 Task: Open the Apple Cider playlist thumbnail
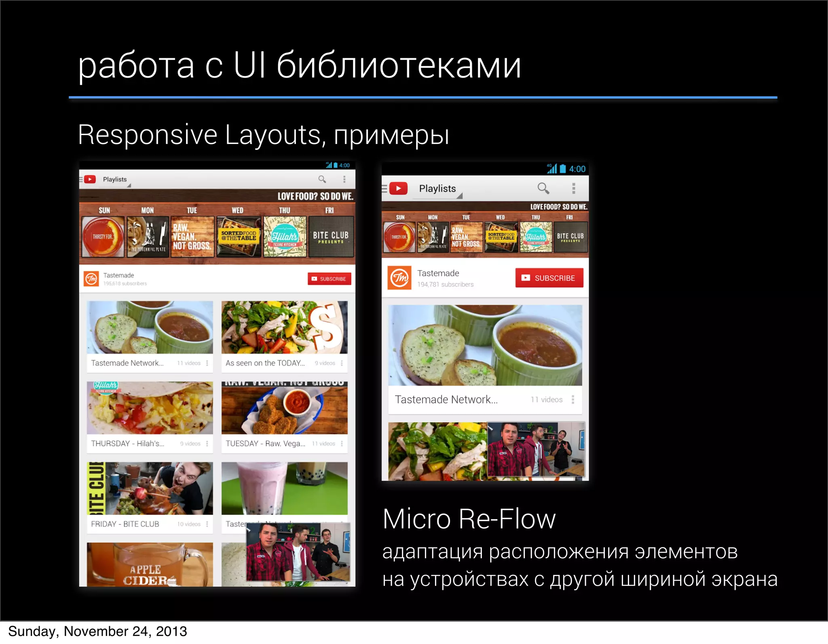[x=150, y=564]
